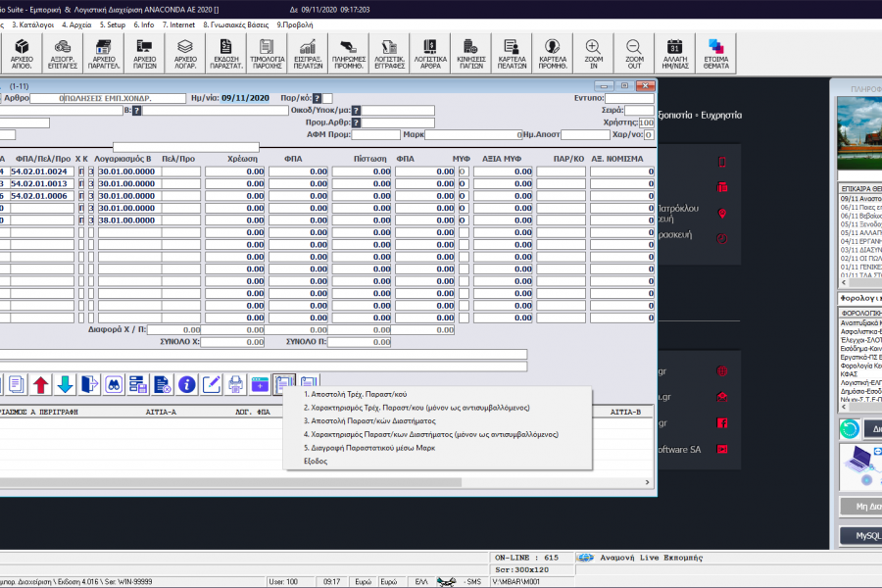Toggle K checkbox showing 3 in row 54.02.01.0006

tap(90, 196)
